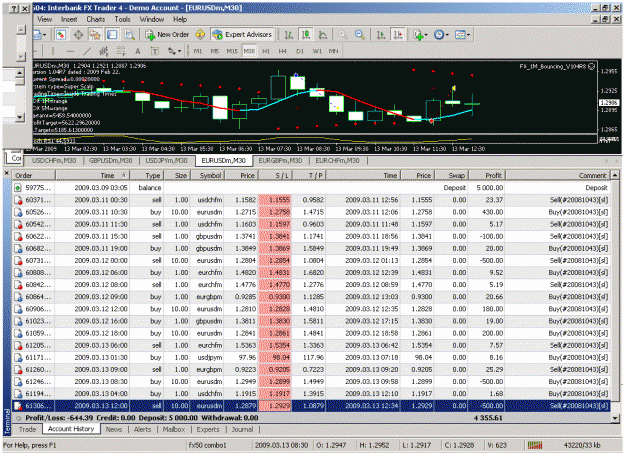Screen dimensions: 625x453
Task: Toggle D1 timeframe
Action: point(300,51)
